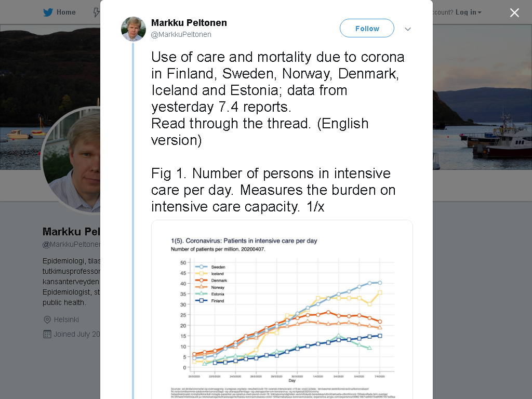Viewport: 532px width, 399px height.
Task: Click the profile name heading on left
Action: (71, 231)
